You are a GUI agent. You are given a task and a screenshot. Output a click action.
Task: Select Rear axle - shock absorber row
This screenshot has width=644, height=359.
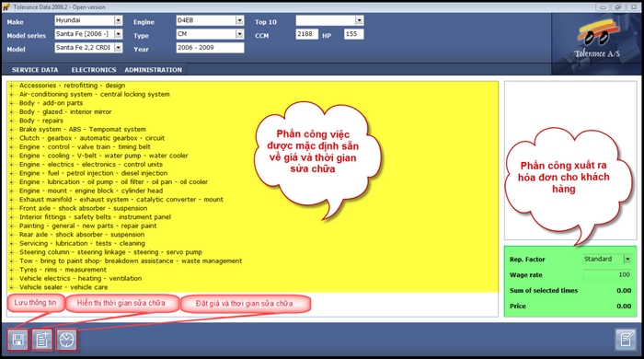tap(82, 235)
